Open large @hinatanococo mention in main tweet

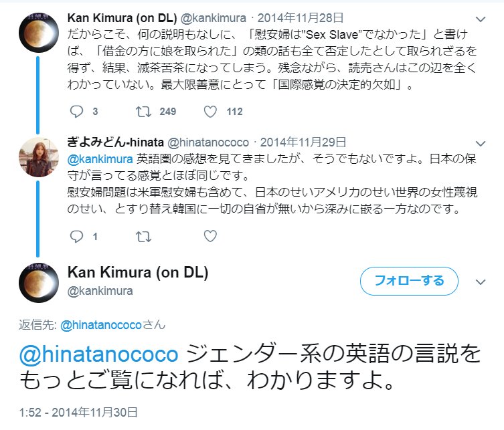(98, 354)
